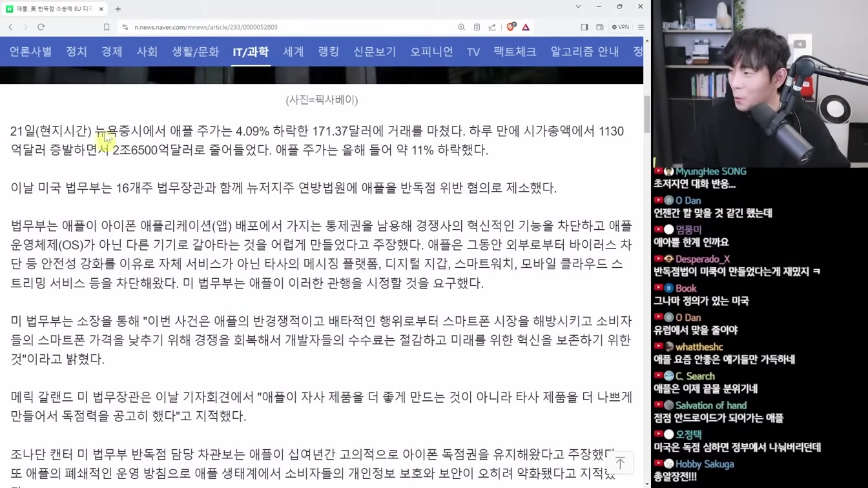Image resolution: width=868 pixels, height=488 pixels.
Task: Click the scrollbar down arrow
Action: pos(647,483)
